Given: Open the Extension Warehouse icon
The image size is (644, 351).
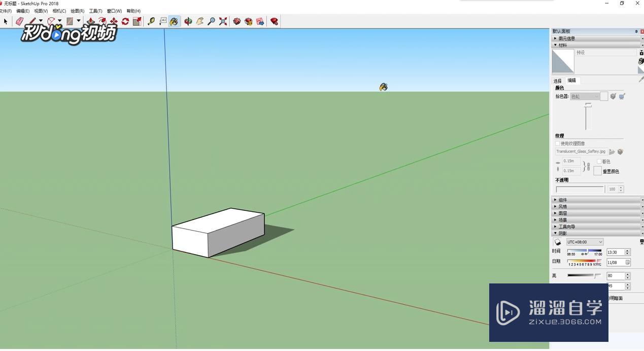Looking at the screenshot, I should coord(248,21).
